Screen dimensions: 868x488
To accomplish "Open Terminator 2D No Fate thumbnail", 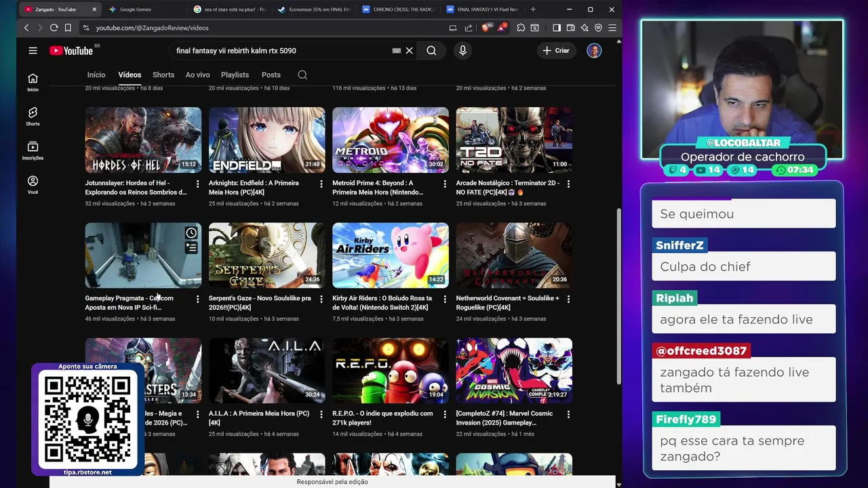I will coord(514,140).
